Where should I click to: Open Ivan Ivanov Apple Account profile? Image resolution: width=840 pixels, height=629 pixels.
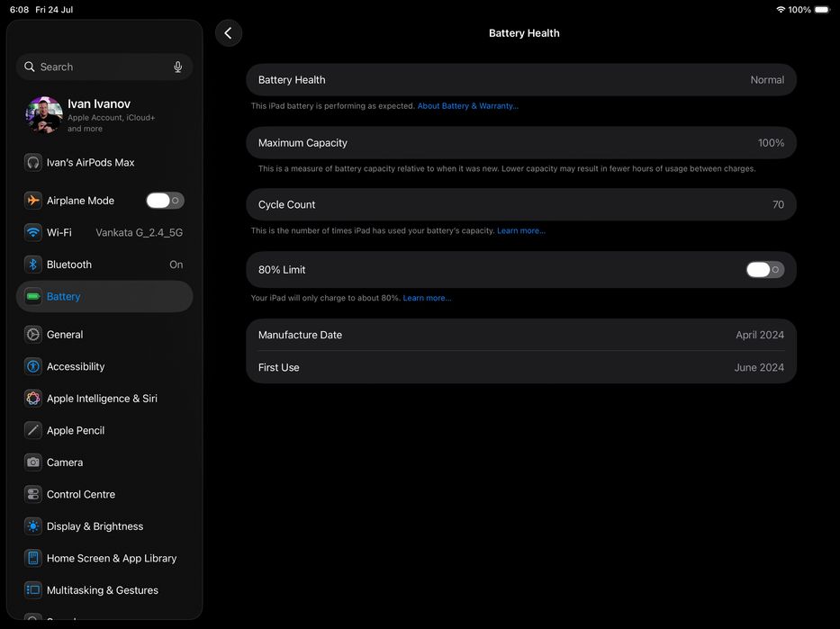[104, 114]
